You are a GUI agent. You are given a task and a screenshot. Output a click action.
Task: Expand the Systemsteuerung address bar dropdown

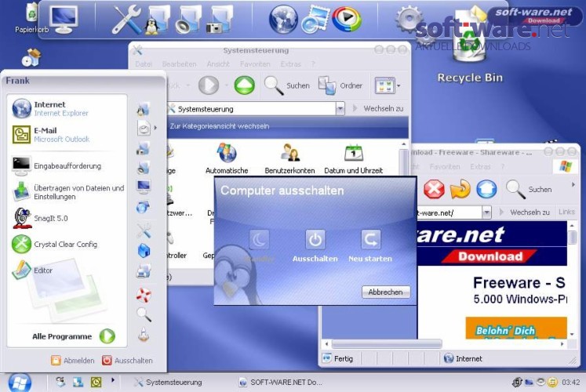point(340,109)
